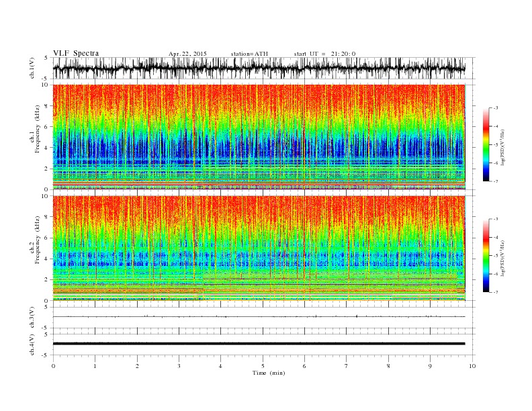The image size is (532, 411).
Task: Click the '2' kHz tick of ch.2 spectrogram
Action: coord(46,280)
